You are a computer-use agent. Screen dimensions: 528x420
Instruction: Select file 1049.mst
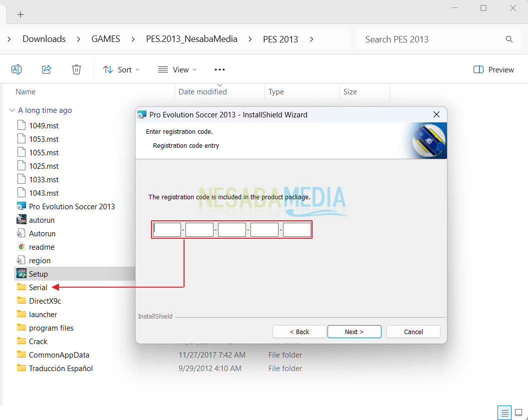click(44, 126)
